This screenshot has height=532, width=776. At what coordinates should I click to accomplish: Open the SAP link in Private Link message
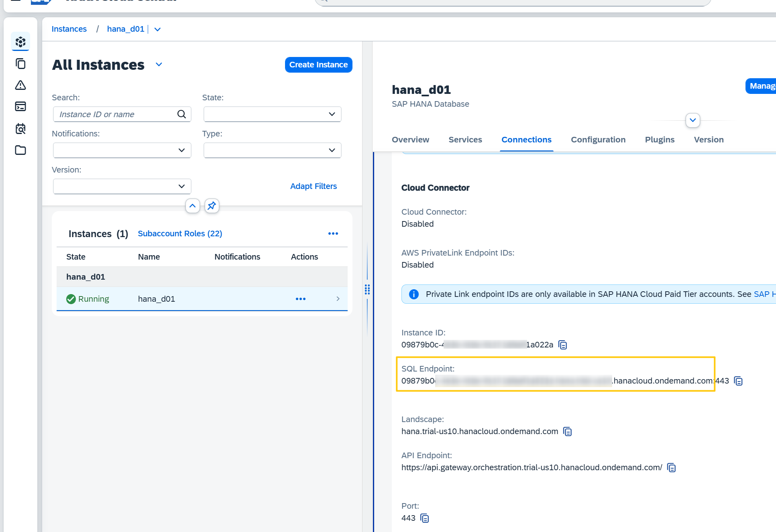pos(764,294)
